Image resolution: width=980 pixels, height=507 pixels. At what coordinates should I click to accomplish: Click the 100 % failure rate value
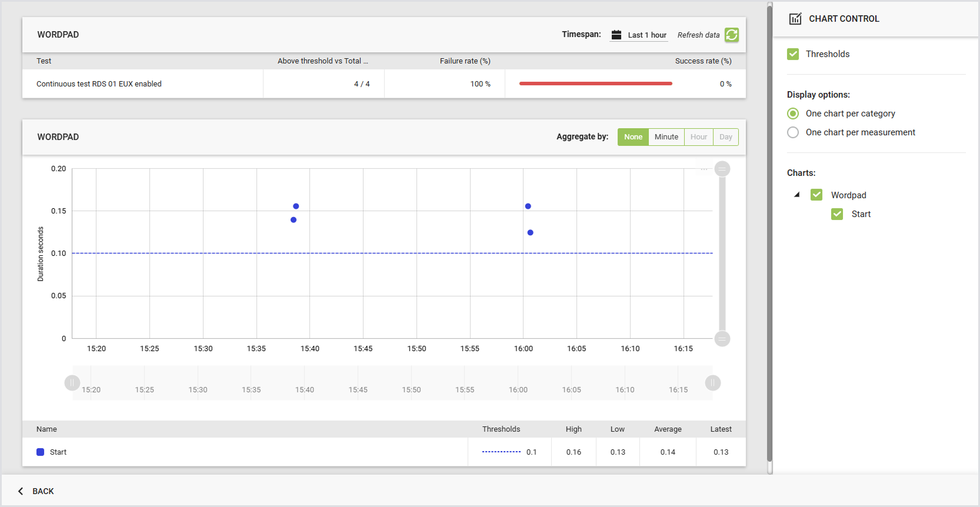click(x=480, y=84)
